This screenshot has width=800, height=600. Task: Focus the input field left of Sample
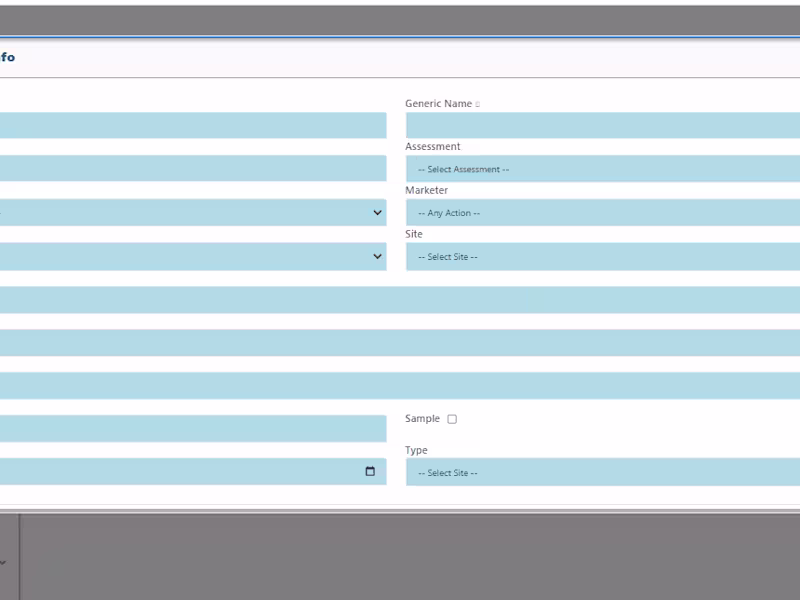(193, 429)
